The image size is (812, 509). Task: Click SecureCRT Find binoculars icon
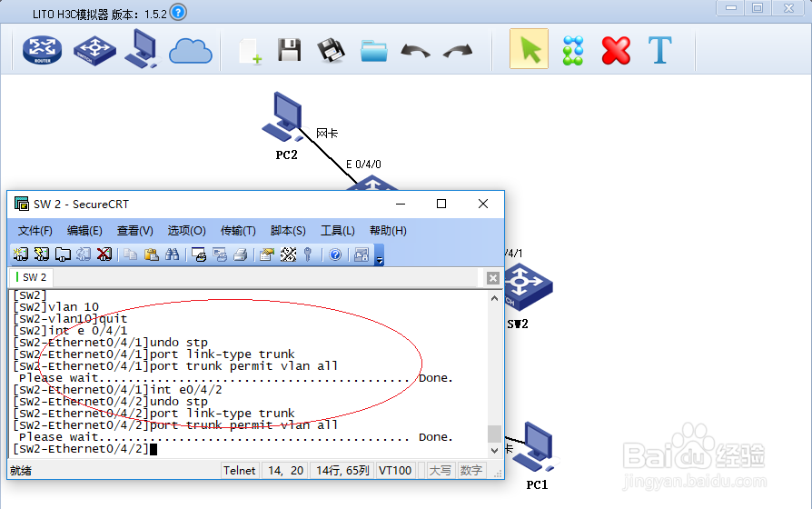point(172,254)
